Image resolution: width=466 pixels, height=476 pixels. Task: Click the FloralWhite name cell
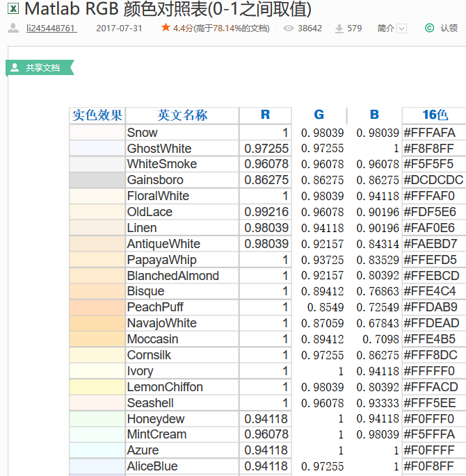pos(182,196)
